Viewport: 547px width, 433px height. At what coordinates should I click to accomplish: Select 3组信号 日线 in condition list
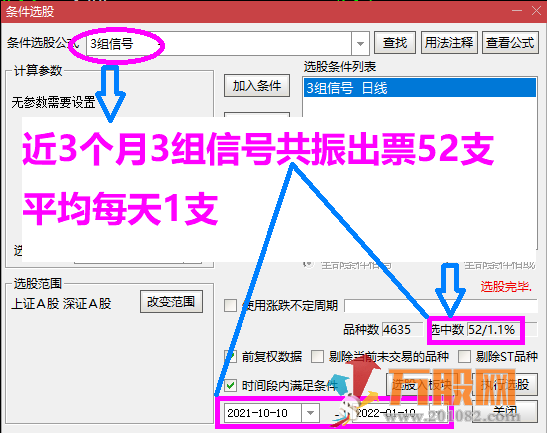pos(420,88)
